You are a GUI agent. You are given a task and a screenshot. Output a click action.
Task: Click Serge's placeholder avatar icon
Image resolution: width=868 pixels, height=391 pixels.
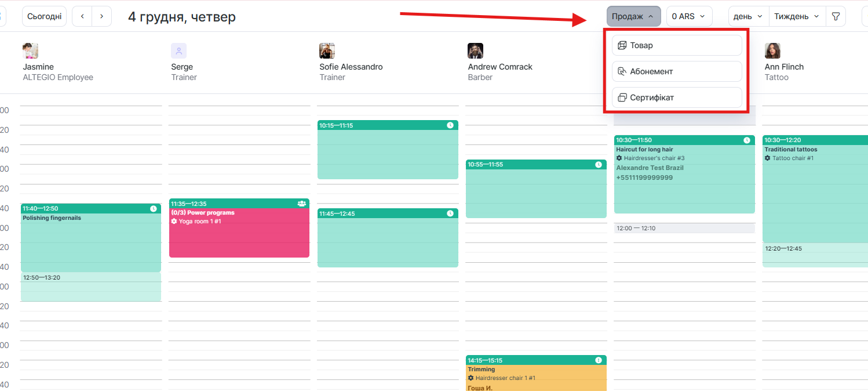(x=178, y=51)
